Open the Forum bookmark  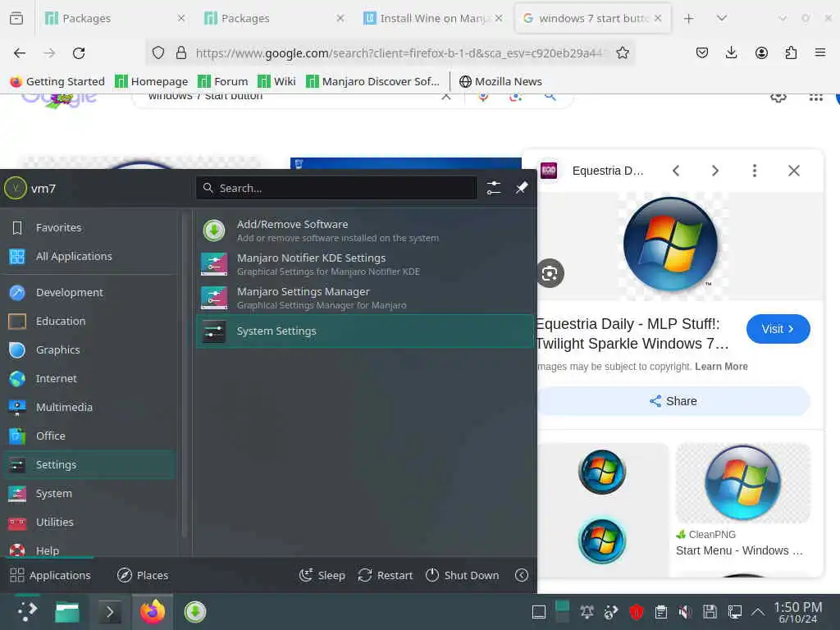[x=223, y=81]
